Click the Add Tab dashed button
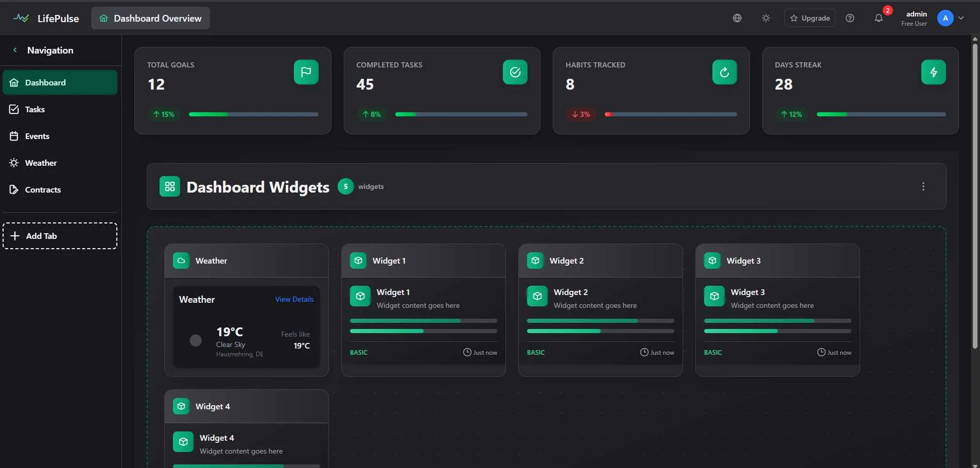This screenshot has width=980, height=468. (x=60, y=236)
